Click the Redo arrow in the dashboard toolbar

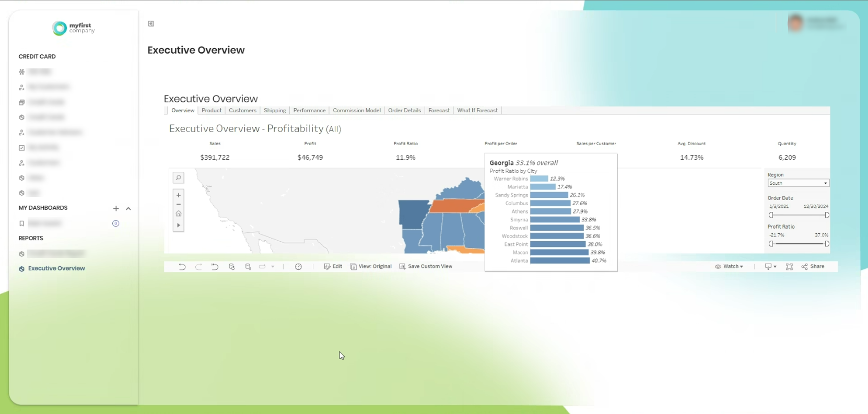tap(198, 267)
